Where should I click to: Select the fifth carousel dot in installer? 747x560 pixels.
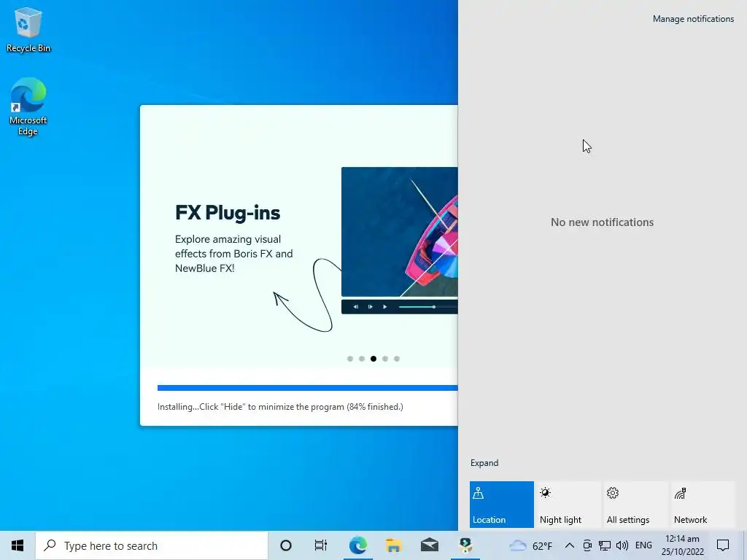coord(397,359)
